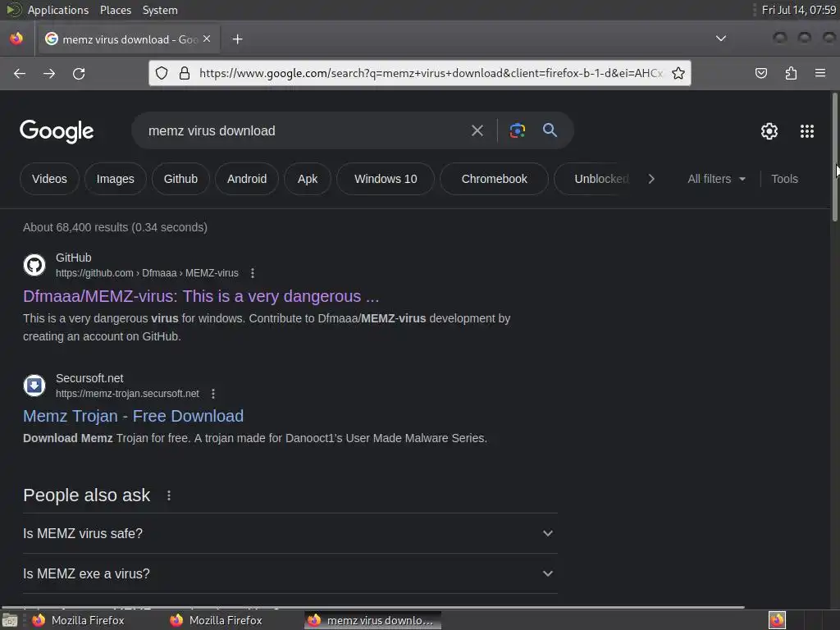Image resolution: width=840 pixels, height=630 pixels.
Task: Open the People also ask three-dot options
Action: pos(169,495)
